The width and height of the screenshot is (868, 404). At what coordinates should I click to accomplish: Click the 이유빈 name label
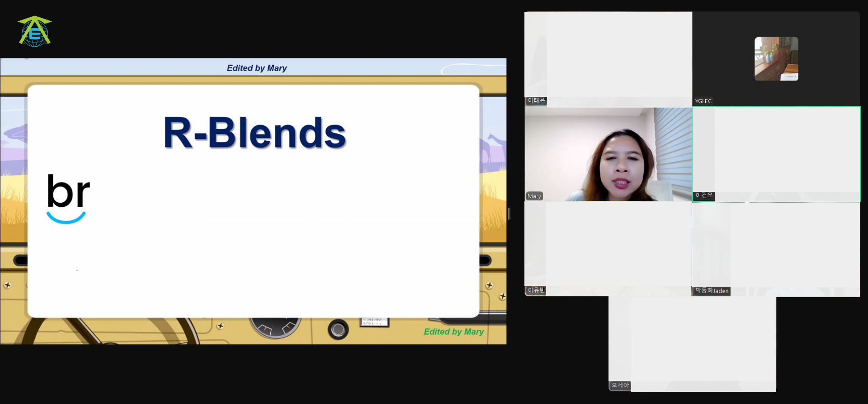coord(536,290)
